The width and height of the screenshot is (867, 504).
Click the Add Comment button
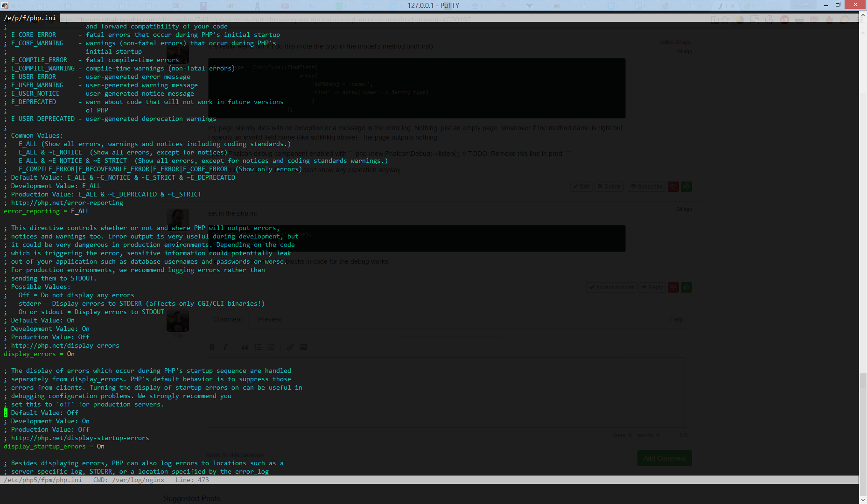(664, 458)
